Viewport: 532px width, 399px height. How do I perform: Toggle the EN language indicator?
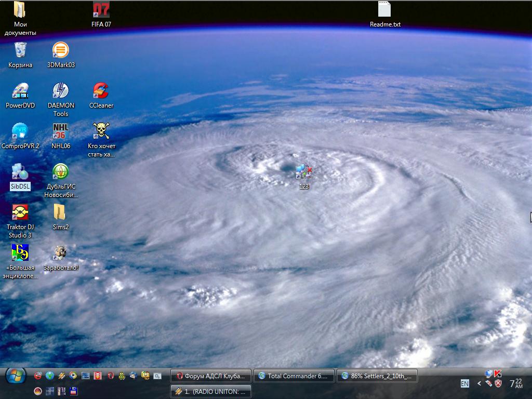[x=464, y=384]
